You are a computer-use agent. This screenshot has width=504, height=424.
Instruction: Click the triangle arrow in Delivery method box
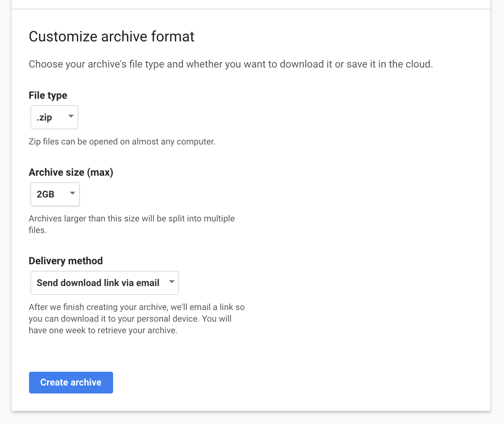[x=172, y=282]
